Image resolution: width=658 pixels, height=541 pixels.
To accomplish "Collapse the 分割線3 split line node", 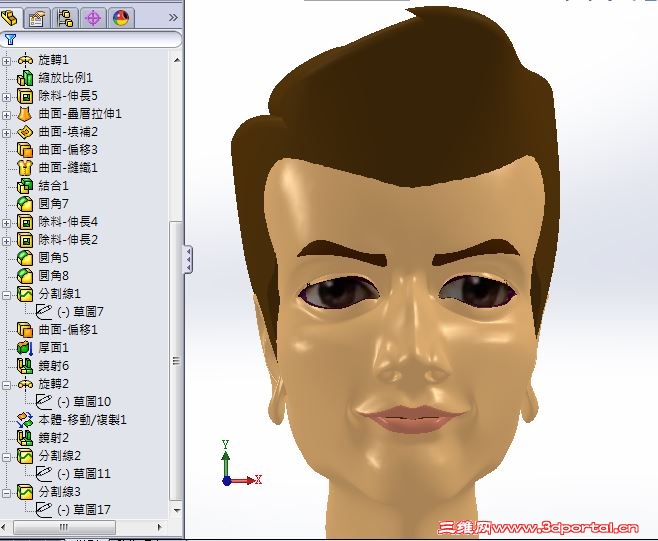I will pos(6,493).
